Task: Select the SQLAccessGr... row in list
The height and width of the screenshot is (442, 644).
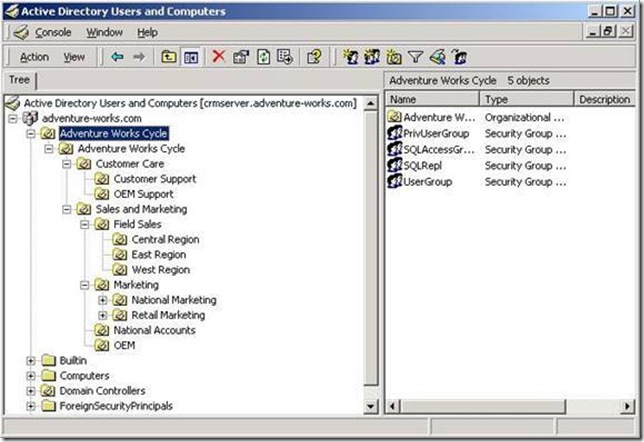Action: [x=439, y=150]
